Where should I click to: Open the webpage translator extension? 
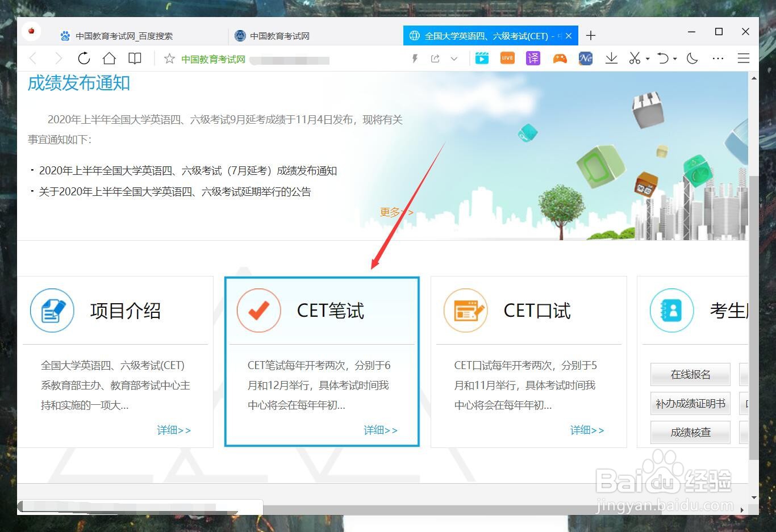533,58
